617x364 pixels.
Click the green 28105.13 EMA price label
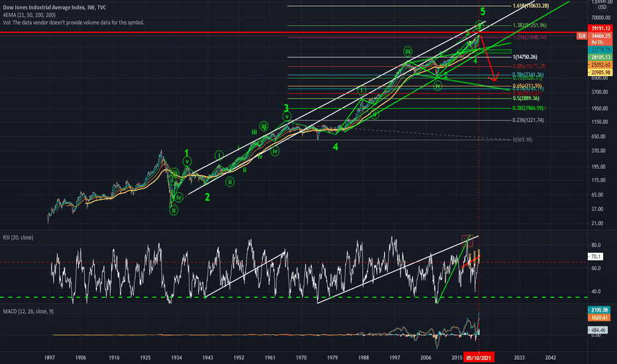600,58
